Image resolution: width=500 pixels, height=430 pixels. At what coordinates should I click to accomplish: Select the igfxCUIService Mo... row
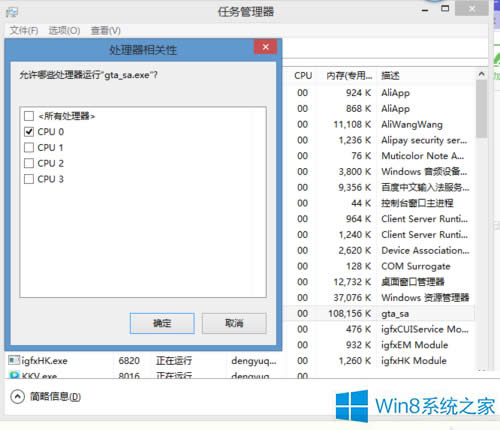pos(379,329)
